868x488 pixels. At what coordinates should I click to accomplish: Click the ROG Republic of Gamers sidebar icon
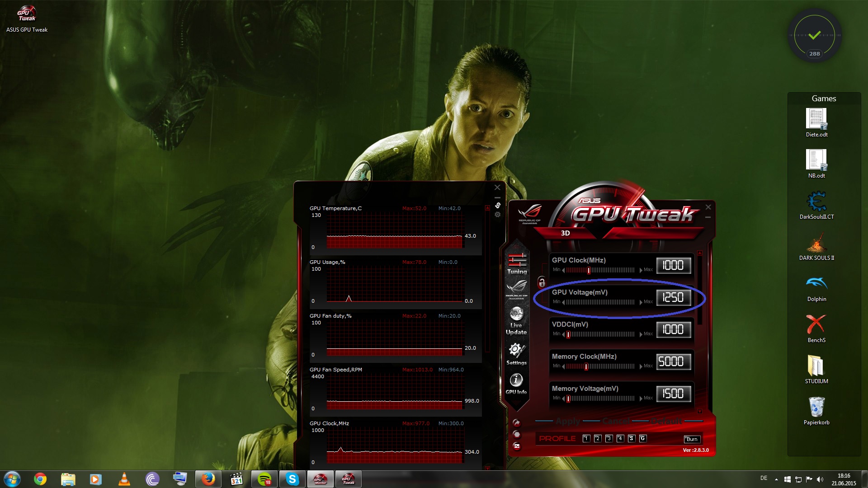click(x=517, y=288)
